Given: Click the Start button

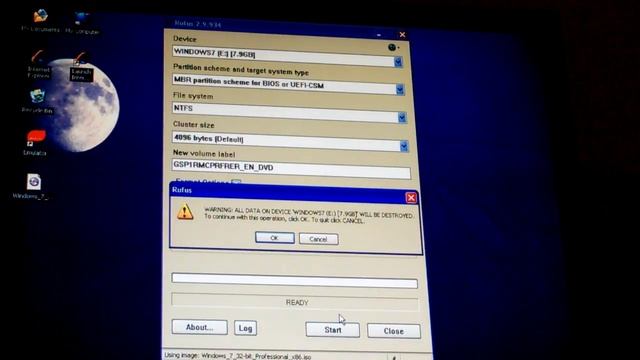Looking at the screenshot, I should coord(333,330).
